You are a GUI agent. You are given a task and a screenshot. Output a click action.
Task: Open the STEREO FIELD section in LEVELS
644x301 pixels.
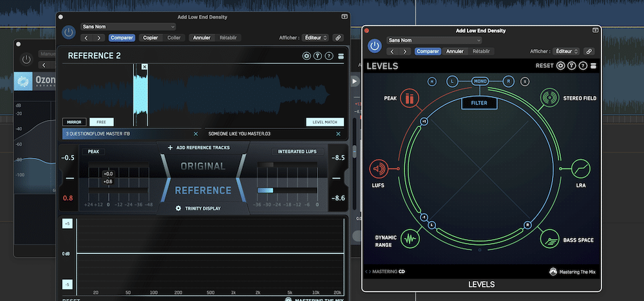(549, 98)
